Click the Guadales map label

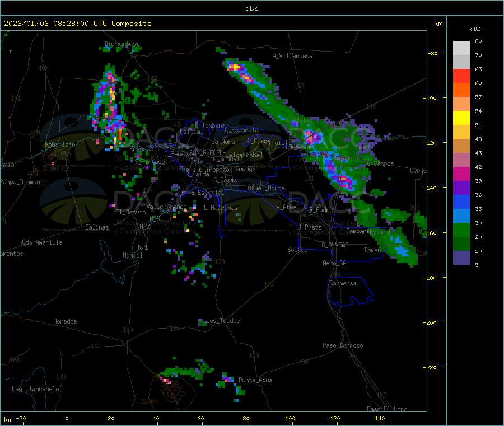(299, 120)
